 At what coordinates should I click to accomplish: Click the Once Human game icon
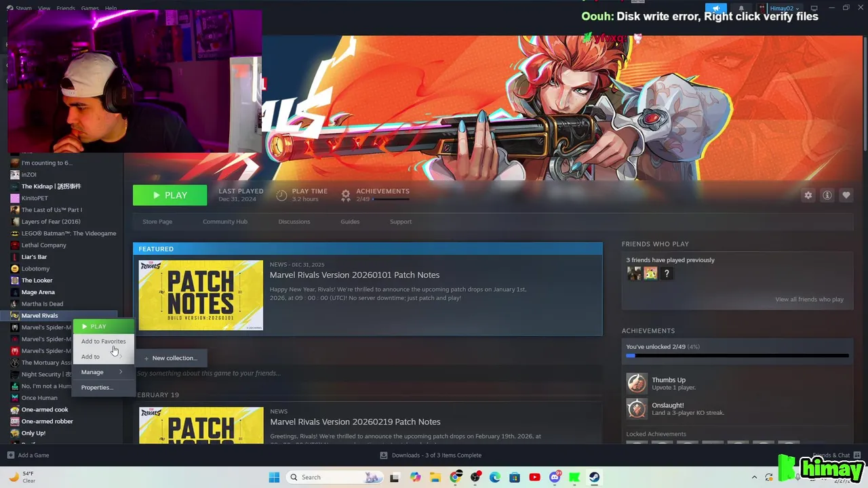pos(15,398)
